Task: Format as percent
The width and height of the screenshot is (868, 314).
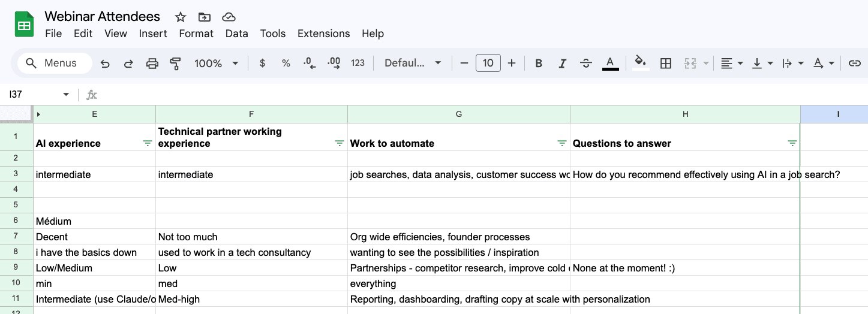Action: [x=286, y=64]
